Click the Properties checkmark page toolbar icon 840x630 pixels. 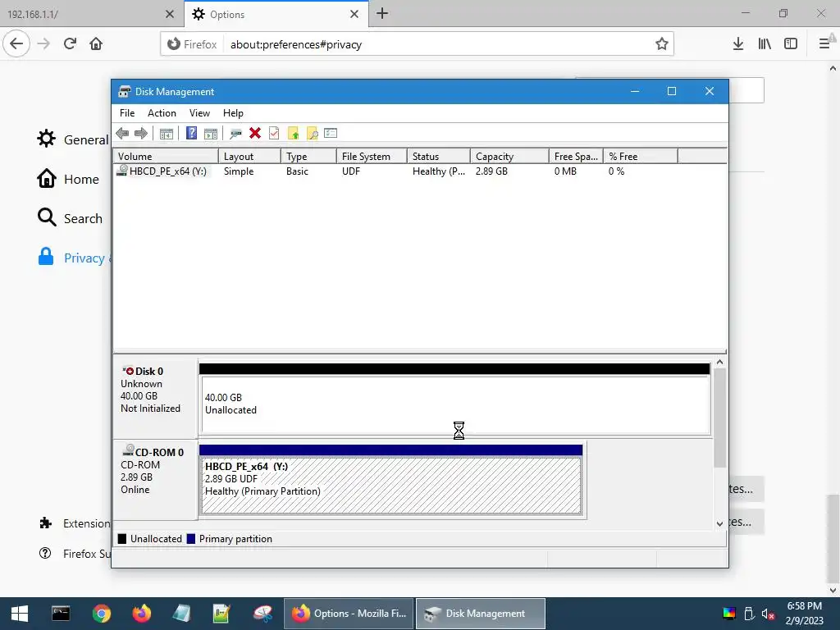pyautogui.click(x=274, y=134)
